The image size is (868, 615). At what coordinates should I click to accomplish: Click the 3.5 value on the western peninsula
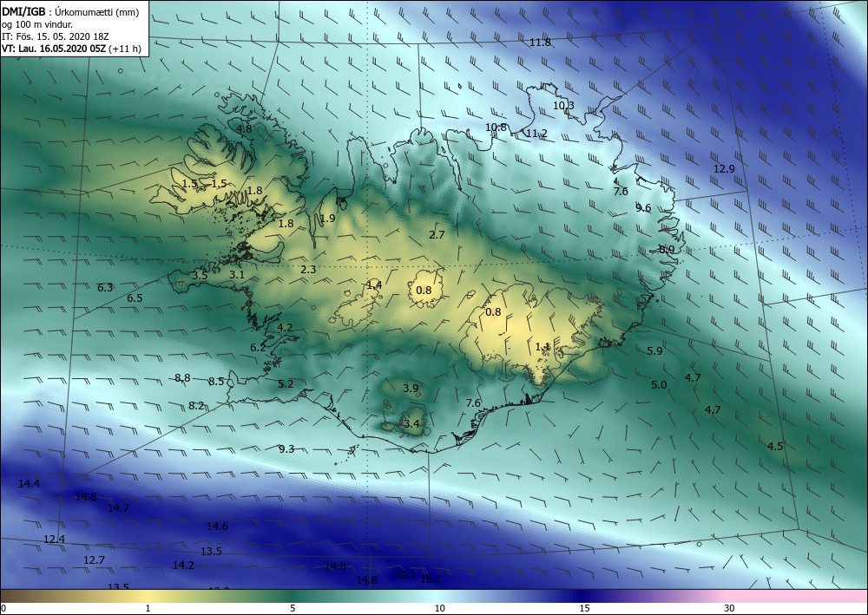pyautogui.click(x=200, y=275)
